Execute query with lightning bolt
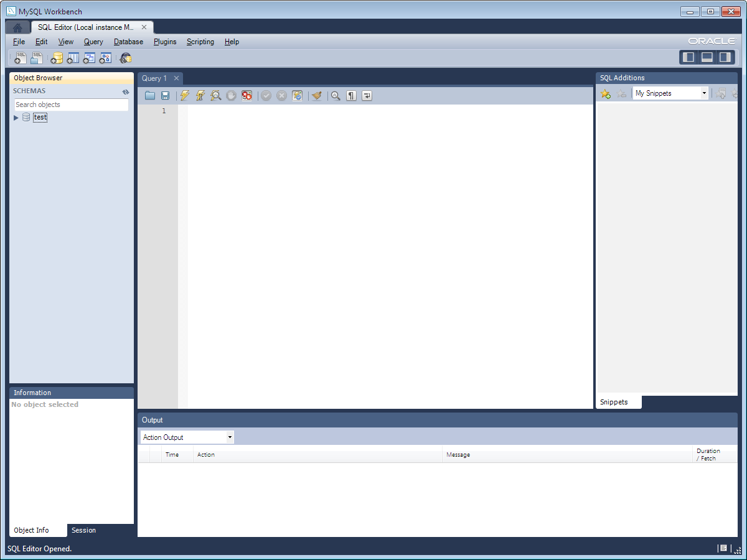Image resolution: width=747 pixels, height=560 pixels. tap(185, 96)
